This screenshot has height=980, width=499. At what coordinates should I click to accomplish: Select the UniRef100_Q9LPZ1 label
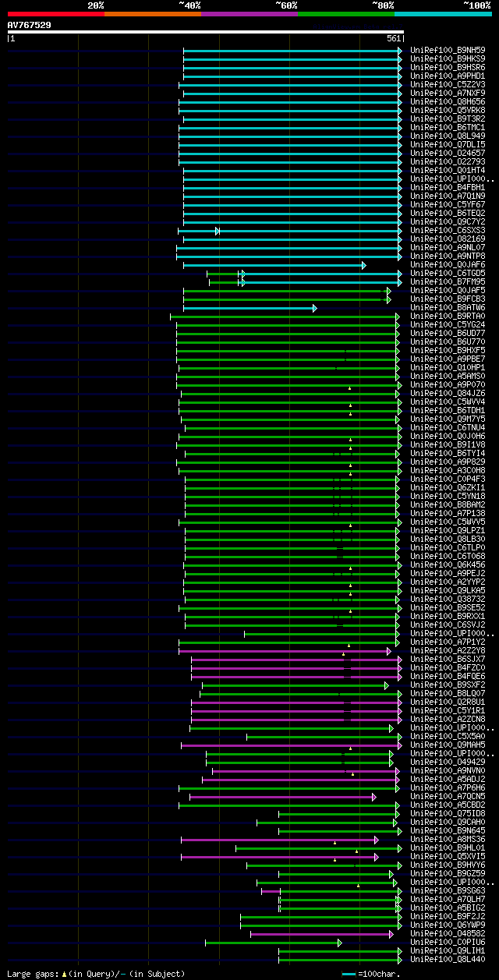coord(448,530)
